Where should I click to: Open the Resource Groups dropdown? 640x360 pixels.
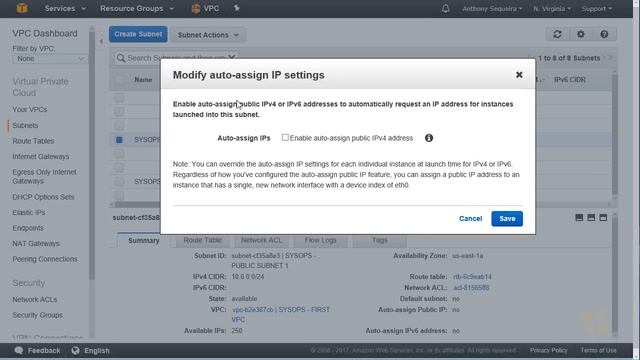[137, 9]
